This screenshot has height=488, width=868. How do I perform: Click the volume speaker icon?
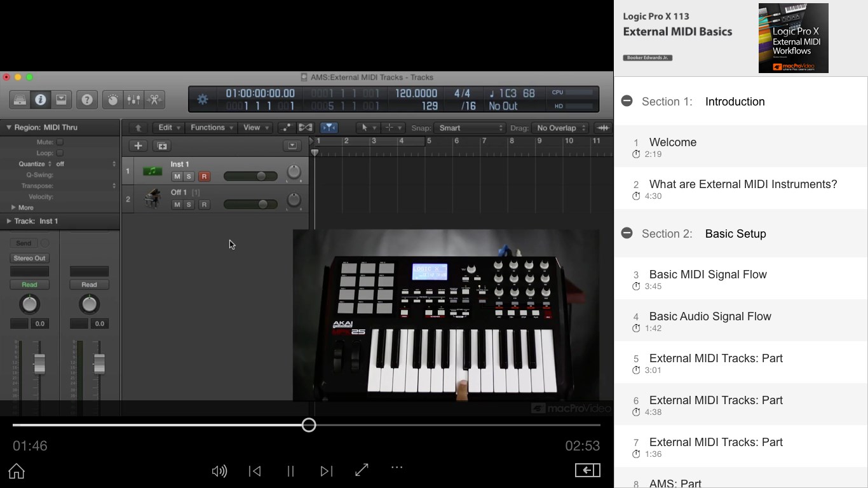coord(219,471)
